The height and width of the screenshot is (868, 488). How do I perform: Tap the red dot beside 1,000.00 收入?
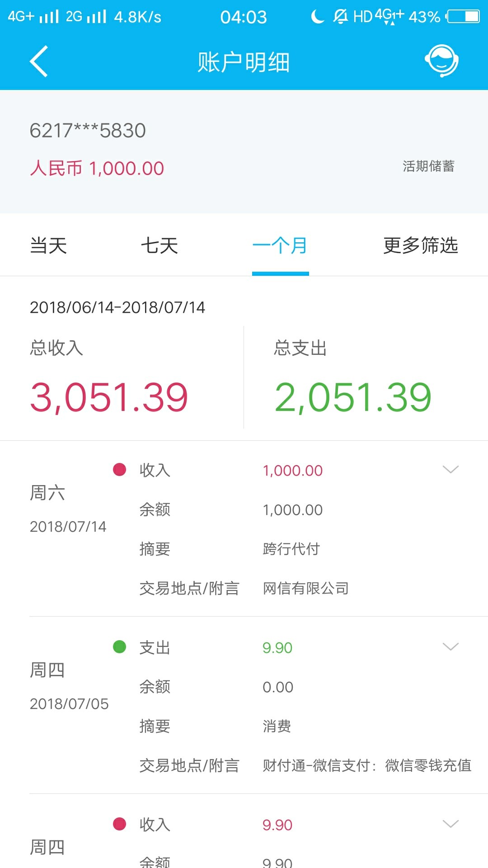coord(119,470)
